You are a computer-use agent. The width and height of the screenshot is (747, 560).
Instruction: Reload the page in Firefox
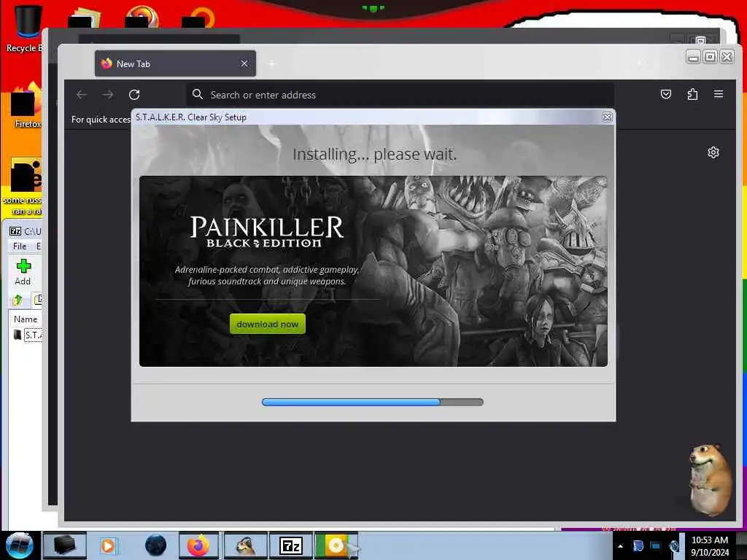134,95
